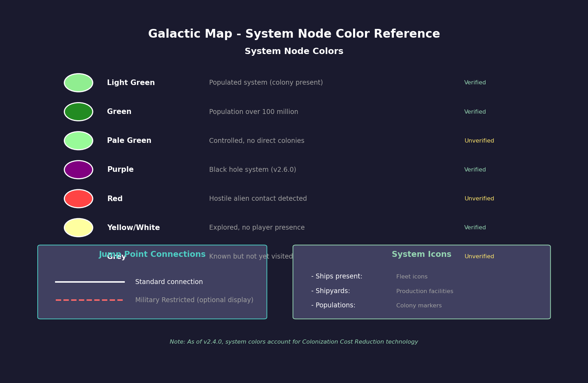This screenshot has height=383, width=588.
Task: Click the Fleet icons label under Ships present
Action: 412,276
